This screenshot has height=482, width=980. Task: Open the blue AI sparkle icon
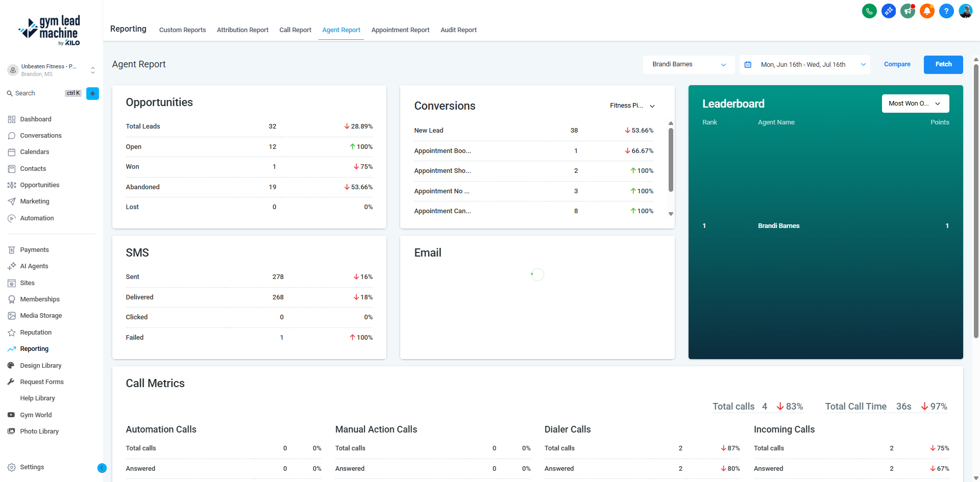click(889, 11)
